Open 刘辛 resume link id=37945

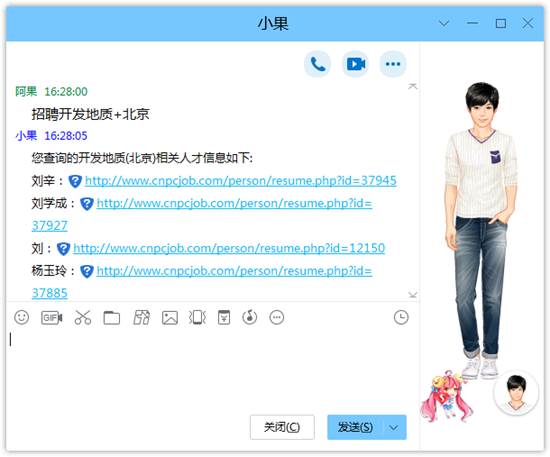[x=241, y=181]
